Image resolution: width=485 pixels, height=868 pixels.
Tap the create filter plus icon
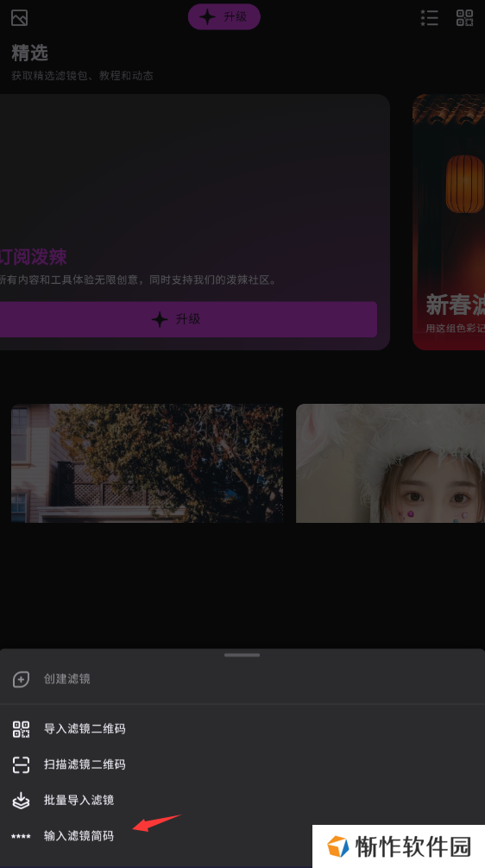[21, 679]
